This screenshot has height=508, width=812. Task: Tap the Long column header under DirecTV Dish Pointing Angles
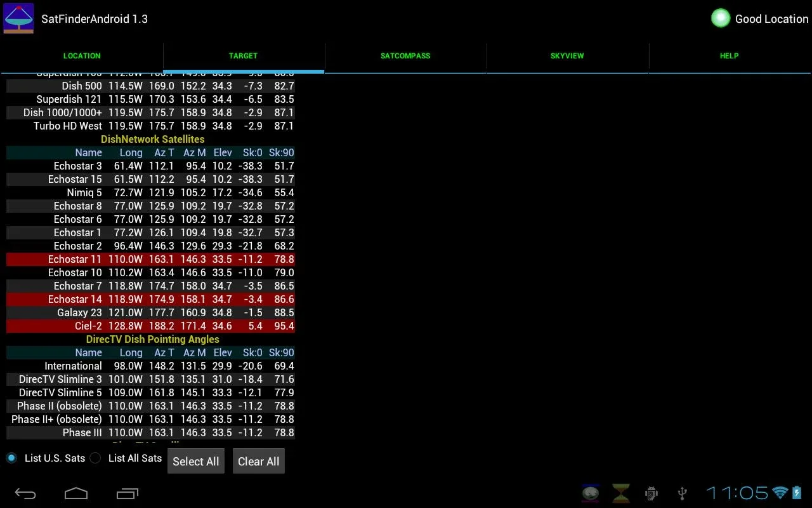(x=131, y=352)
